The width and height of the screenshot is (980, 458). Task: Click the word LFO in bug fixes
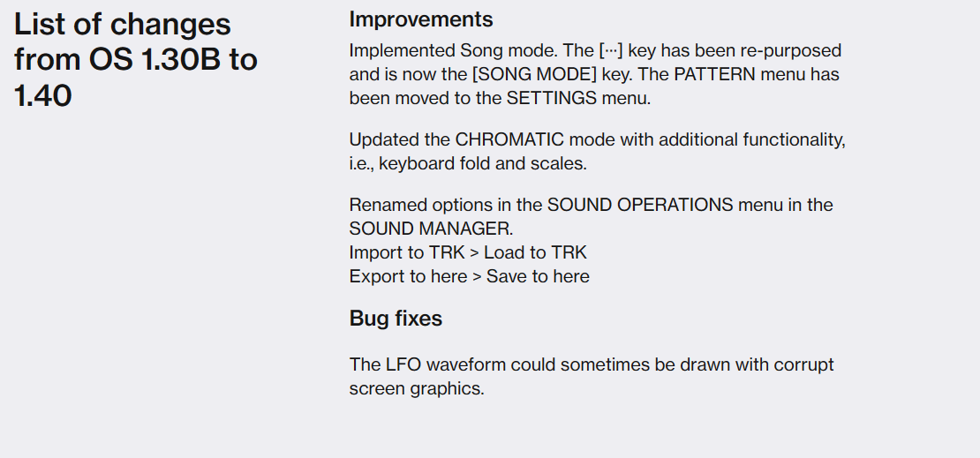[403, 364]
